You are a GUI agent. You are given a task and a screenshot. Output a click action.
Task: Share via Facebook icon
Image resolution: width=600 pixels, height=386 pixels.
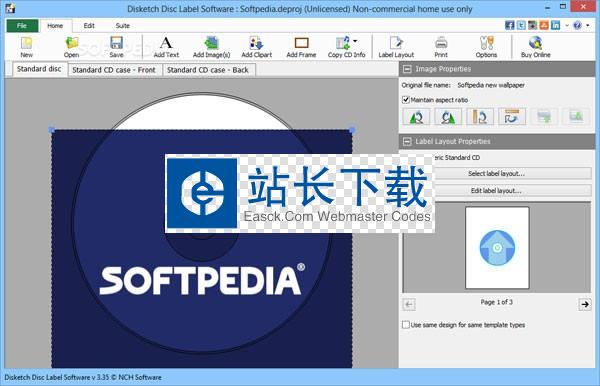(509, 25)
